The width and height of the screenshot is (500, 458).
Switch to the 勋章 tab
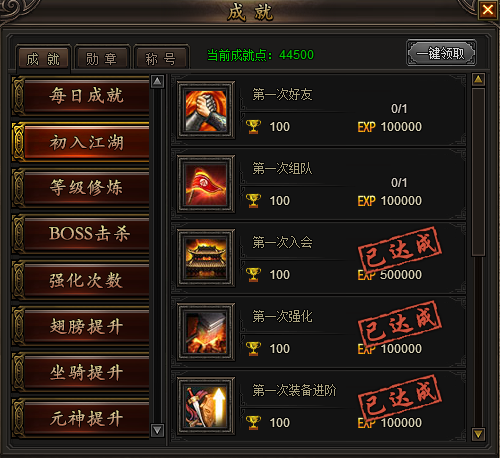[x=102, y=59]
